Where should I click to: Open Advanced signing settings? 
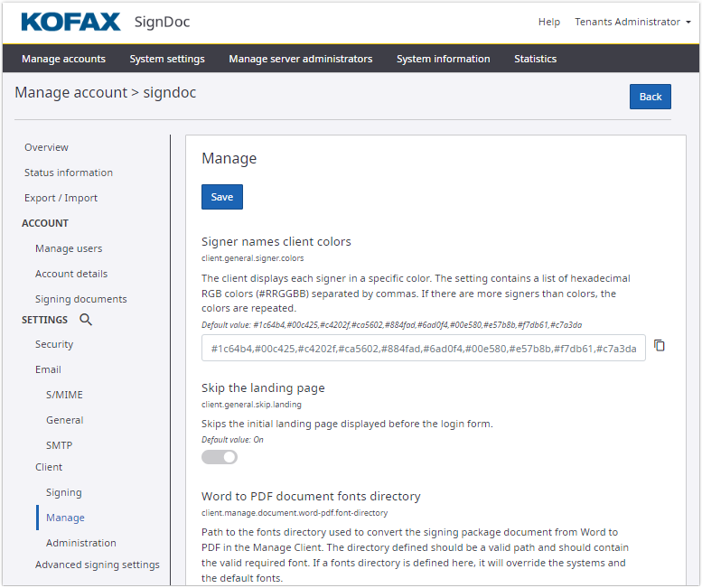click(x=98, y=565)
